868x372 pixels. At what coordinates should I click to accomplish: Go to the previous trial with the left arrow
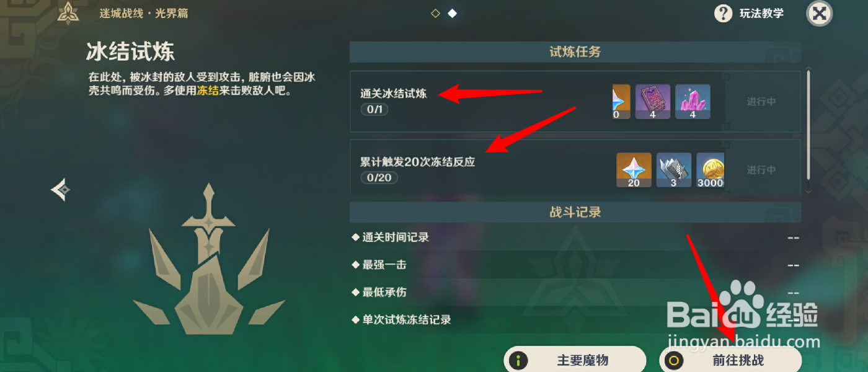(x=60, y=190)
